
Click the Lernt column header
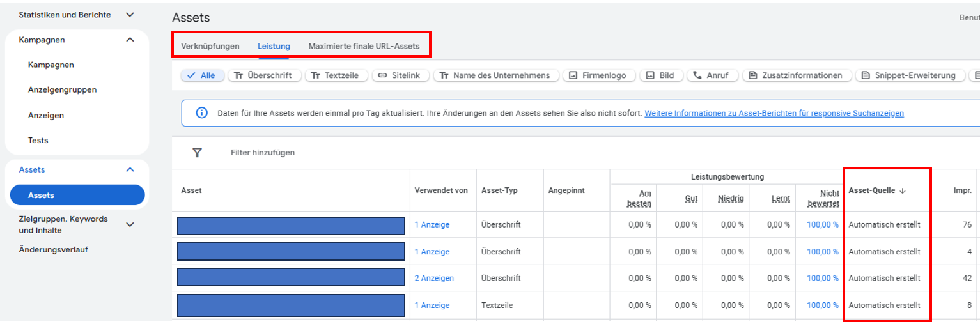(x=781, y=198)
